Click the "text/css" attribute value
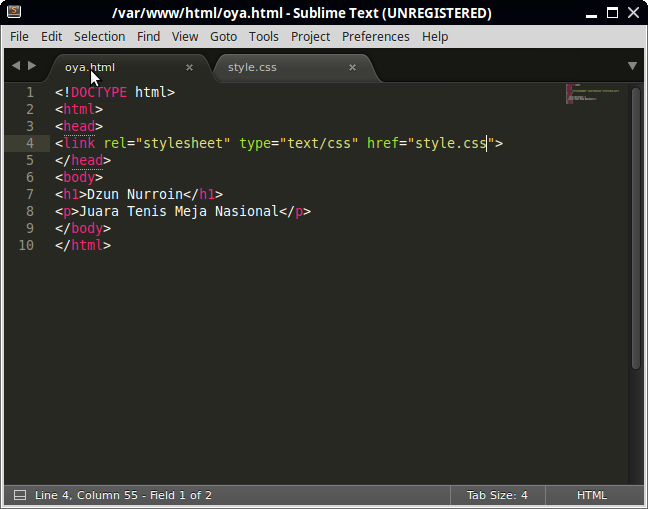This screenshot has width=648, height=509. (x=319, y=143)
